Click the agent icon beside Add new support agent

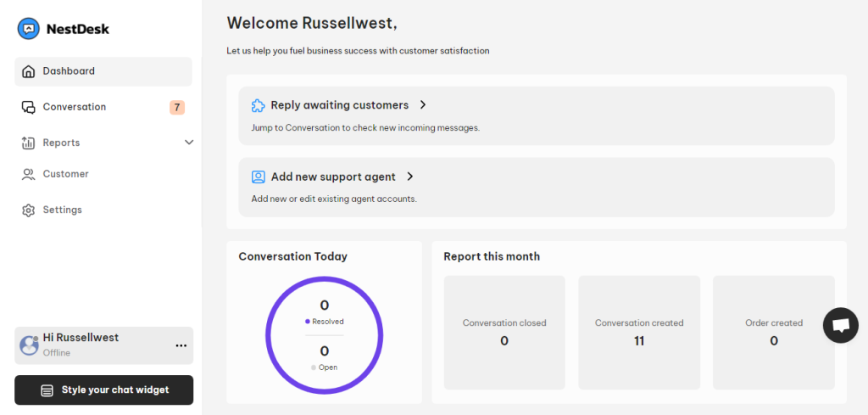click(x=258, y=177)
